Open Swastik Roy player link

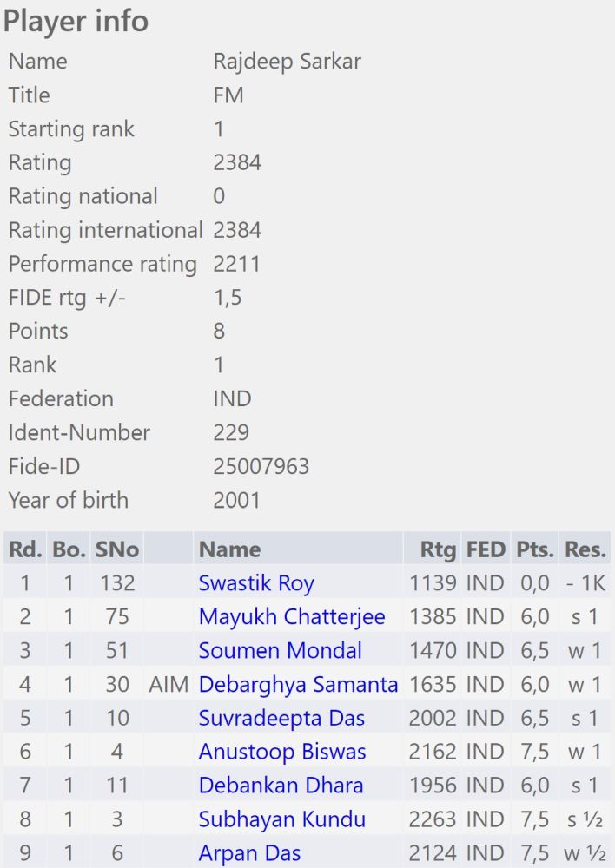(256, 583)
